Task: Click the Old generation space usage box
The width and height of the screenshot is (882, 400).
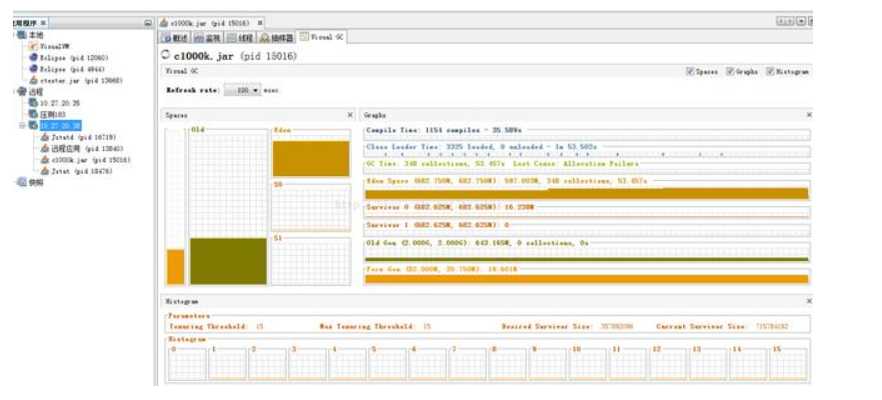Action: (x=228, y=207)
